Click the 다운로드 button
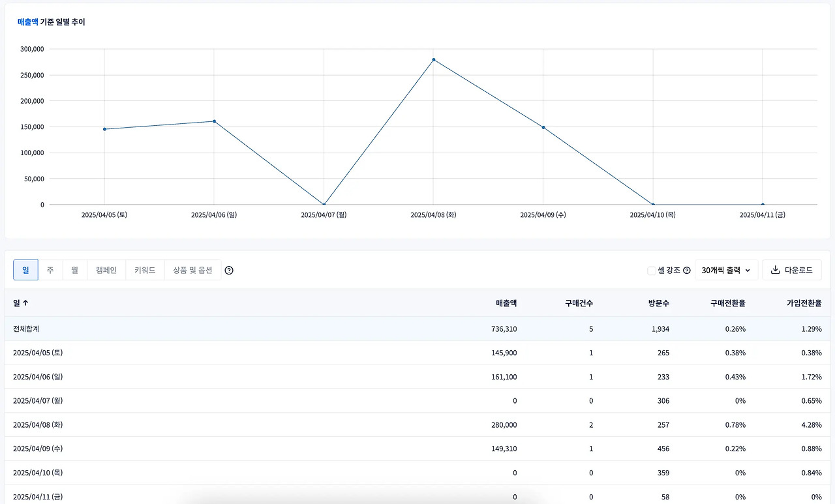The height and width of the screenshot is (504, 835). tap(792, 270)
